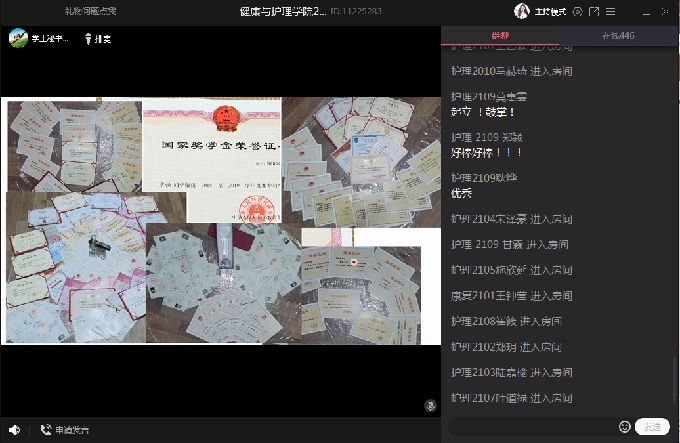
Task: Click the 排麦 microphone queue button
Action: (x=98, y=39)
